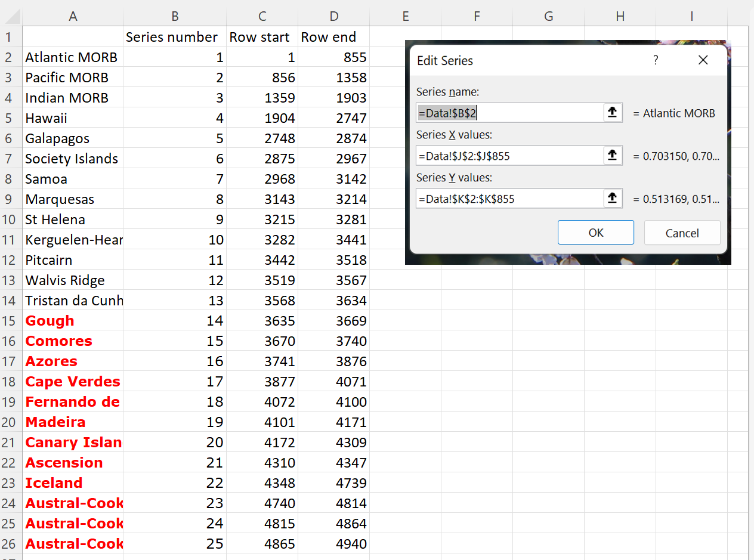The width and height of the screenshot is (754, 560).
Task: Select the Hawaii cell
Action: [x=73, y=118]
